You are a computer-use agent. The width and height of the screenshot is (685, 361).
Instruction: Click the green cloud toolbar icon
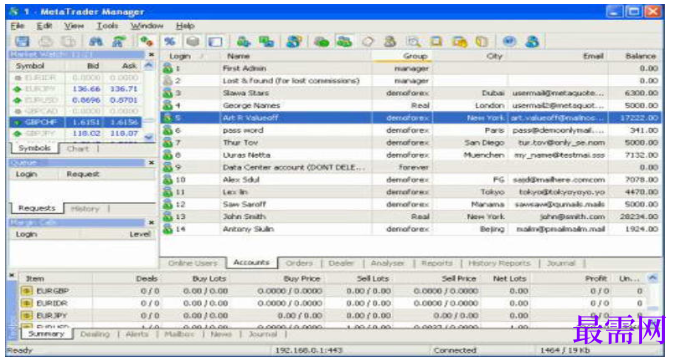coord(322,42)
